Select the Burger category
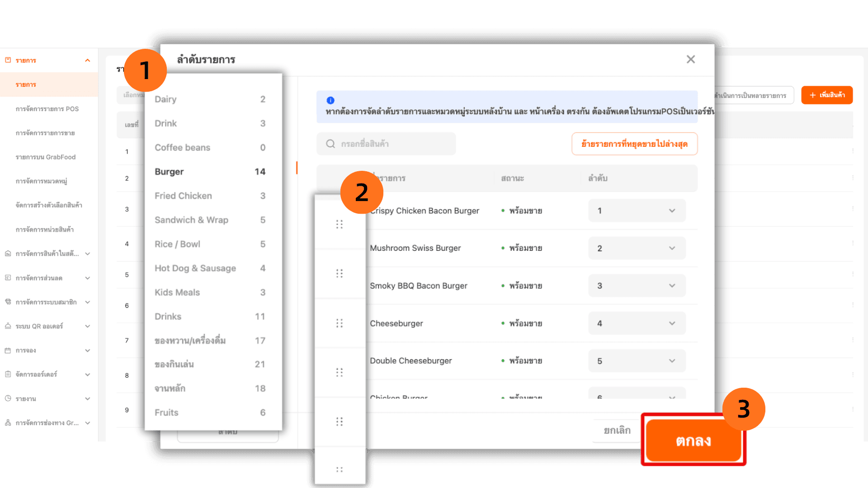 point(210,172)
